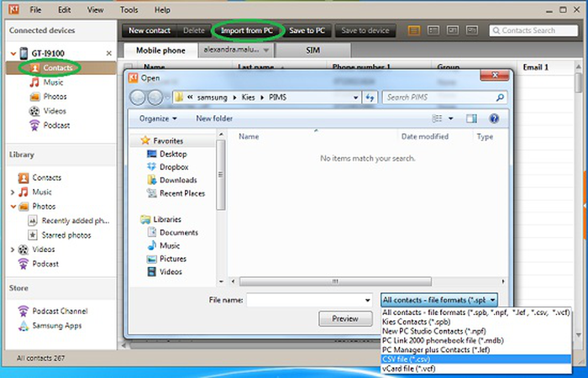Click Import from PC button
Viewport: 588px width, 378px height.
pyautogui.click(x=247, y=30)
